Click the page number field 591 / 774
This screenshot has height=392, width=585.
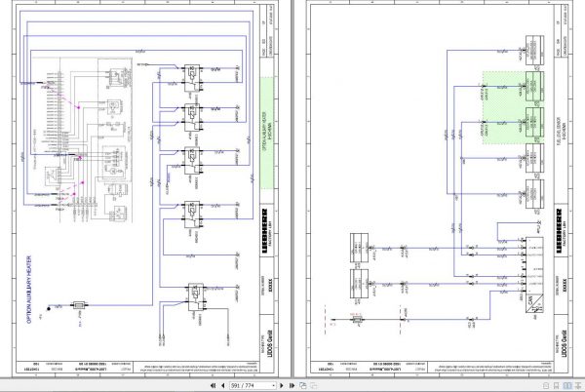(x=251, y=385)
